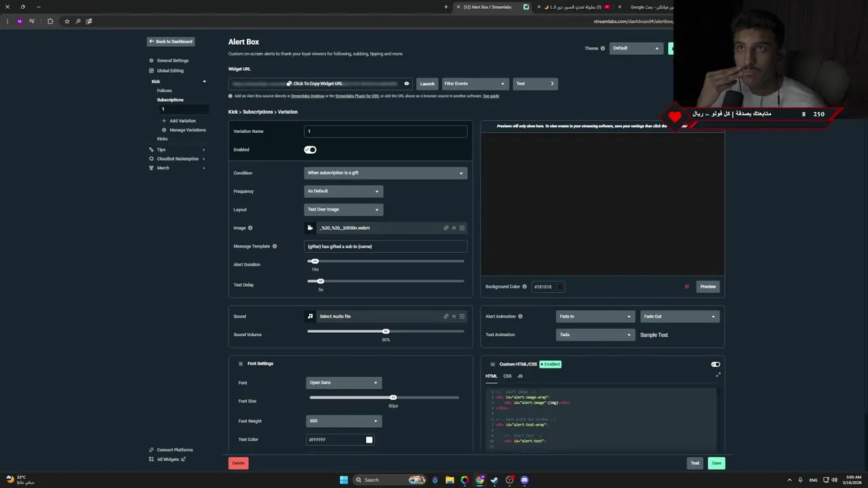
Task: Collapse the Custom HTML/CSS section
Action: (492, 364)
